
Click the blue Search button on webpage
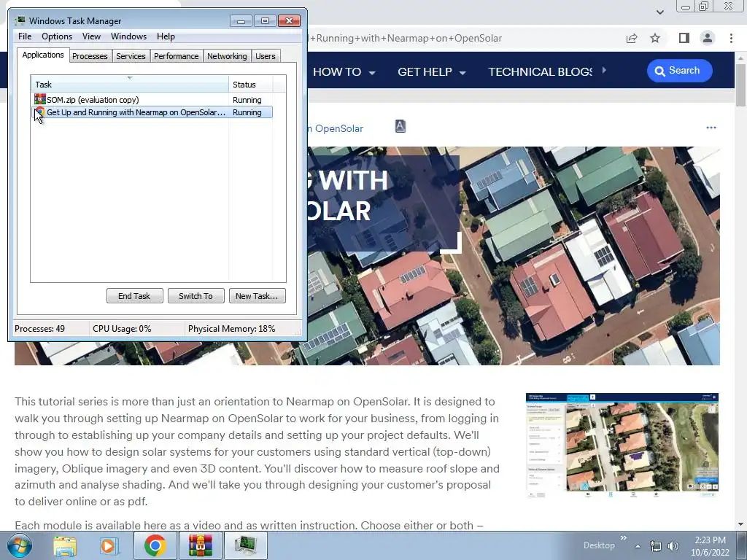(x=679, y=71)
